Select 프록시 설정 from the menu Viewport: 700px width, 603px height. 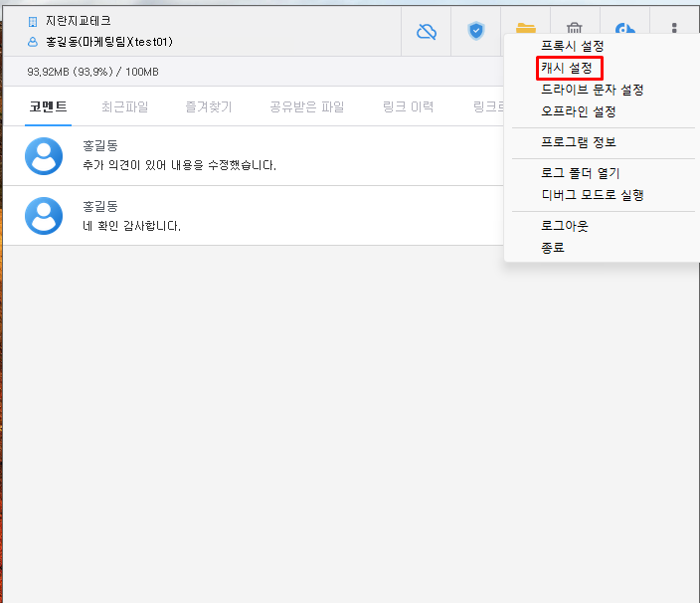pos(572,46)
